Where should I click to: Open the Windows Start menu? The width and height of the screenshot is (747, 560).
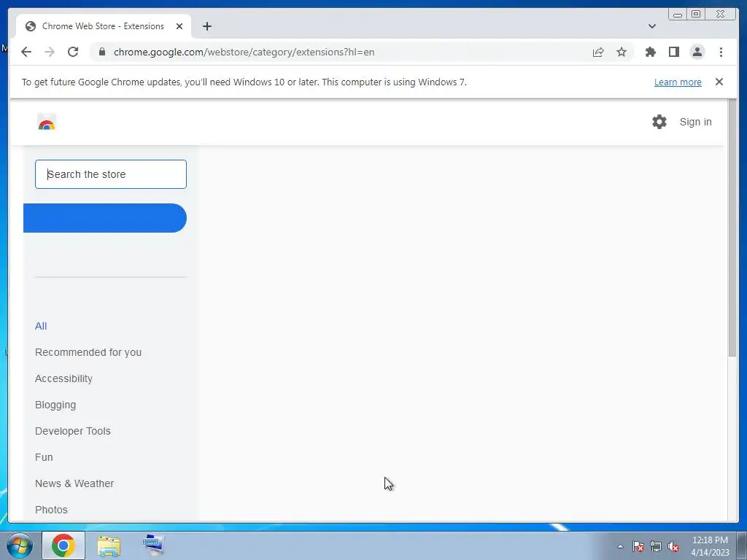click(20, 545)
